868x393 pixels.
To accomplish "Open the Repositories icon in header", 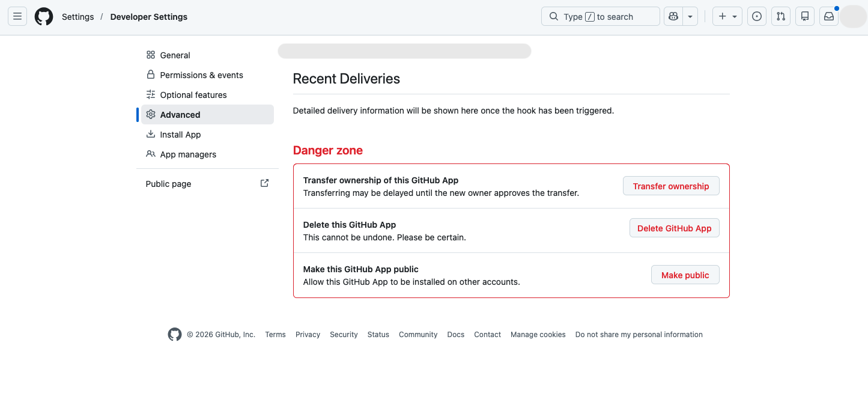I will (x=805, y=17).
